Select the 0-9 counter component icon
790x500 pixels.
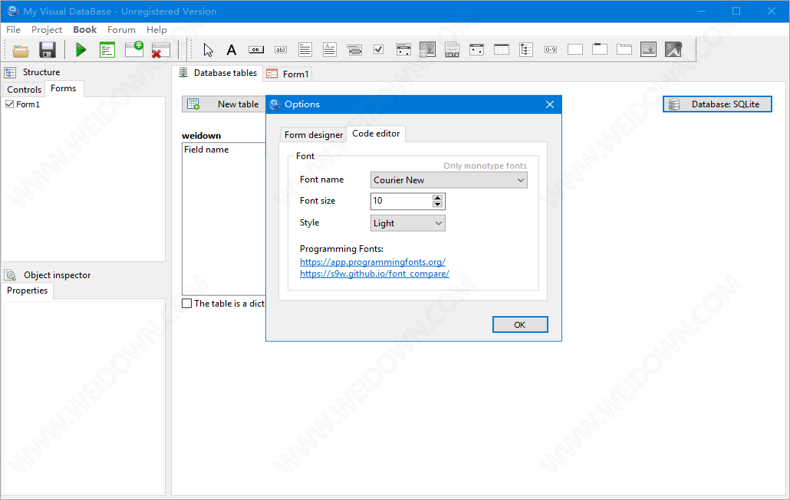550,49
